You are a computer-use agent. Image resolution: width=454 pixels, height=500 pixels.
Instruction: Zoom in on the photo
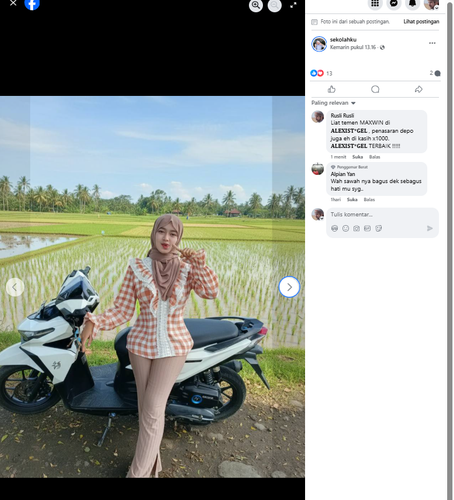coord(256,5)
